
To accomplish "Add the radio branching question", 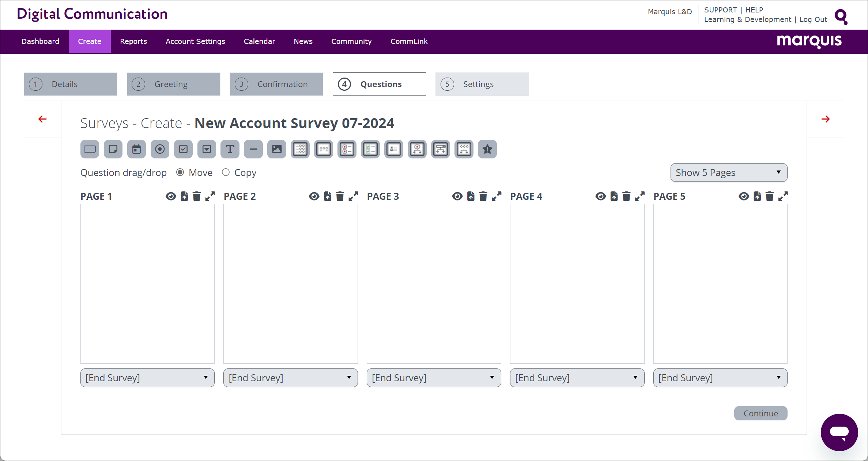I will [417, 149].
